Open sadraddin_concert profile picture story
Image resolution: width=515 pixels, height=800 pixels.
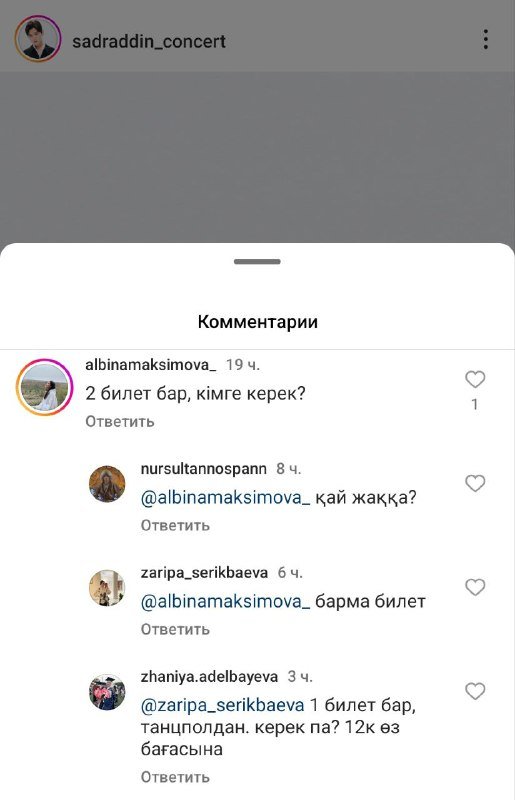tap(38, 39)
